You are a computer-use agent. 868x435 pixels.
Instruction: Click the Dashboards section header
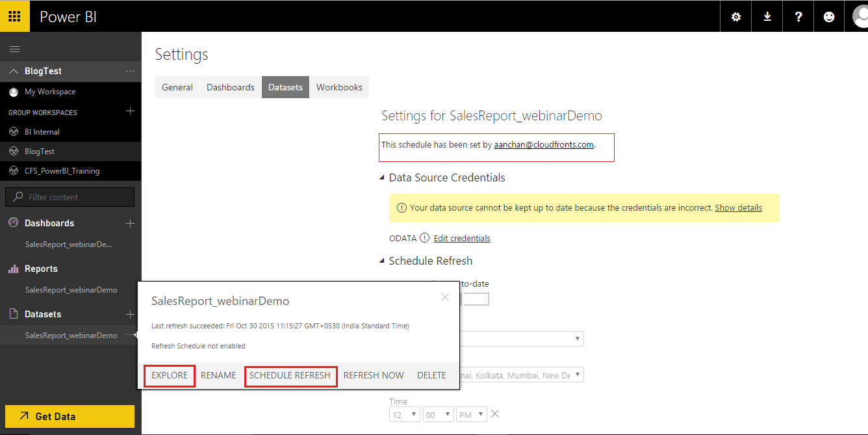tap(49, 223)
